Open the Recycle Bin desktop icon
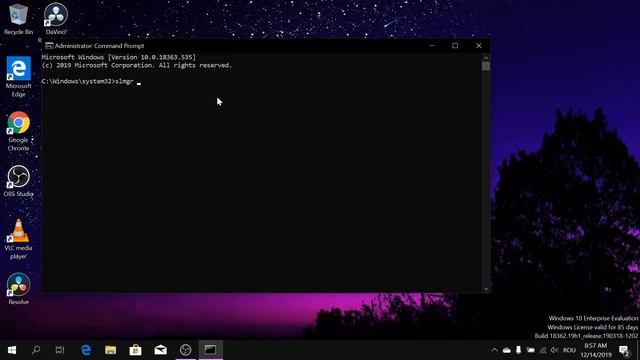The image size is (640, 360). coord(18,19)
